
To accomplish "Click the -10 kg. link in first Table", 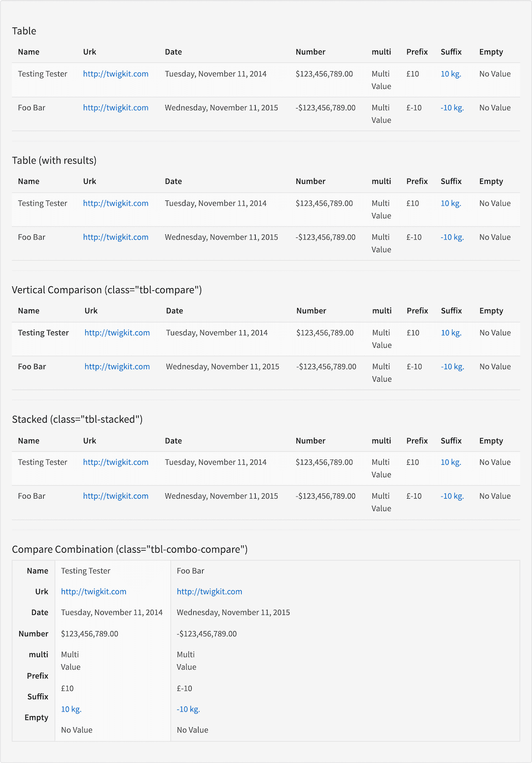I will pyautogui.click(x=452, y=108).
